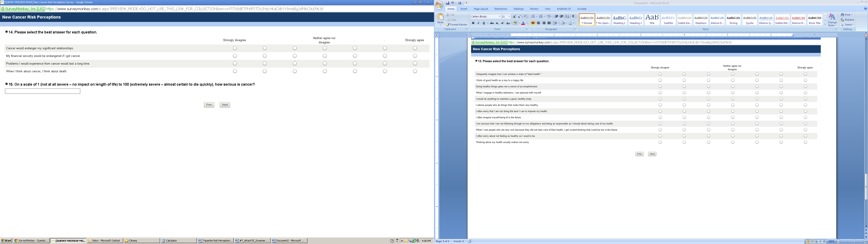The width and height of the screenshot is (868, 244).
Task: Select Strongly agree for financial security statement
Action: (415, 56)
